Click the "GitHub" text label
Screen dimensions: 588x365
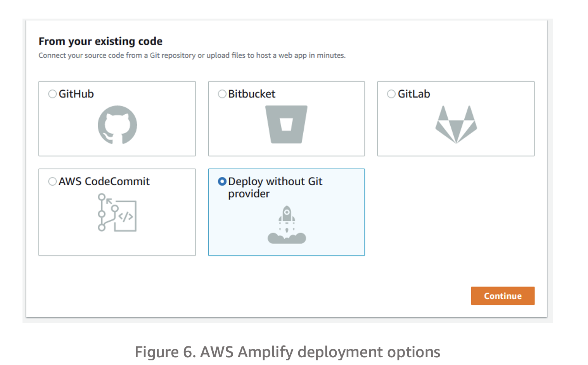(x=76, y=94)
